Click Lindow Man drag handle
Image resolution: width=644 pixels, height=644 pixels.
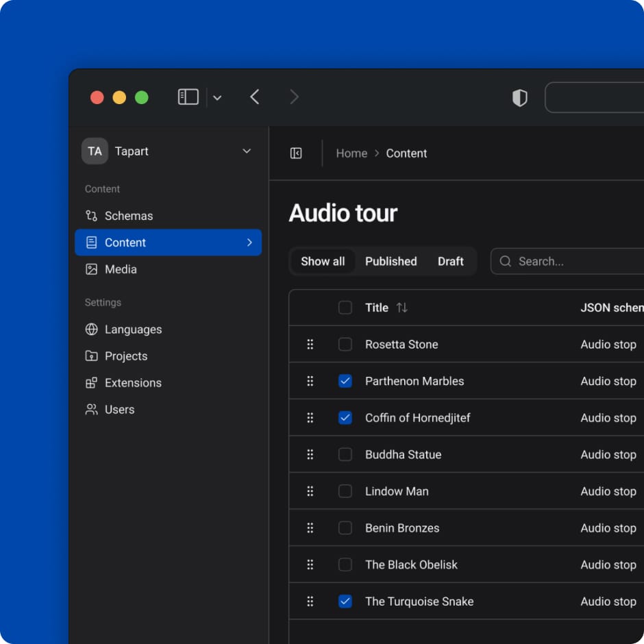[310, 491]
